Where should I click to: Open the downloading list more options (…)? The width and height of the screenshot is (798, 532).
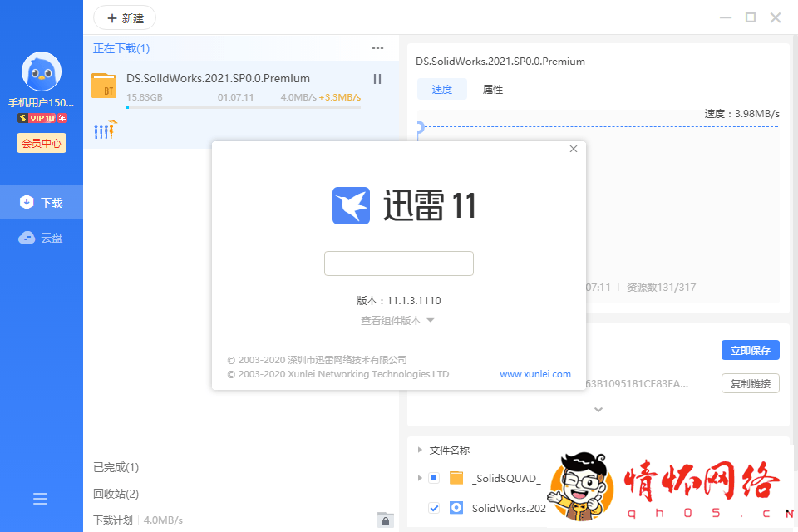coord(377,48)
